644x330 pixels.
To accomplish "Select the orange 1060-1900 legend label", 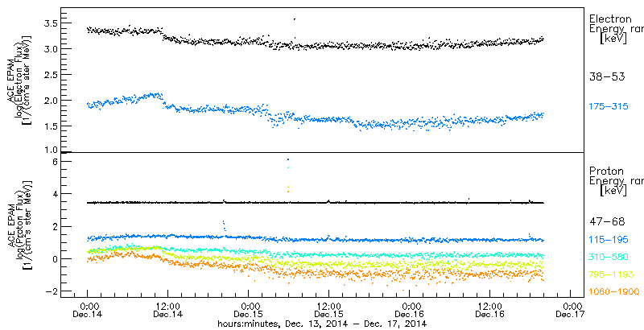I will click(614, 292).
